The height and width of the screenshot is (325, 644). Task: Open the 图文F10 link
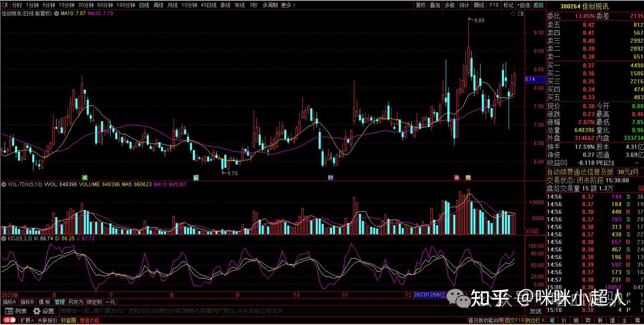tap(515, 320)
